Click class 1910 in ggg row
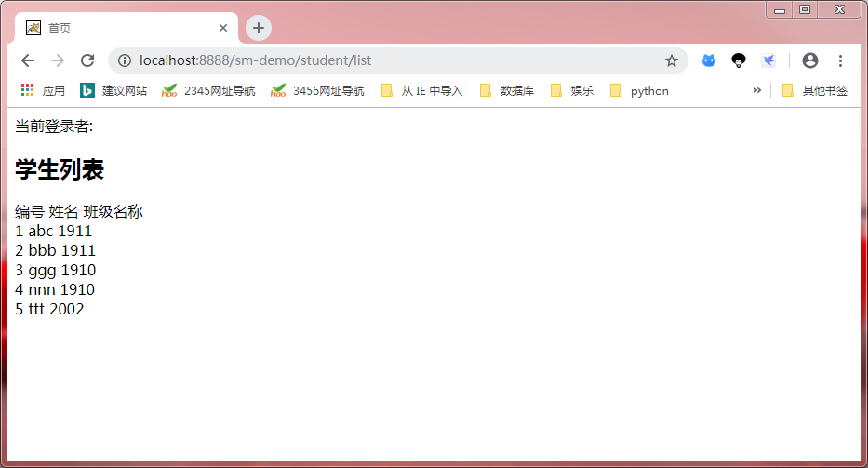The image size is (868, 468). pyautogui.click(x=78, y=270)
